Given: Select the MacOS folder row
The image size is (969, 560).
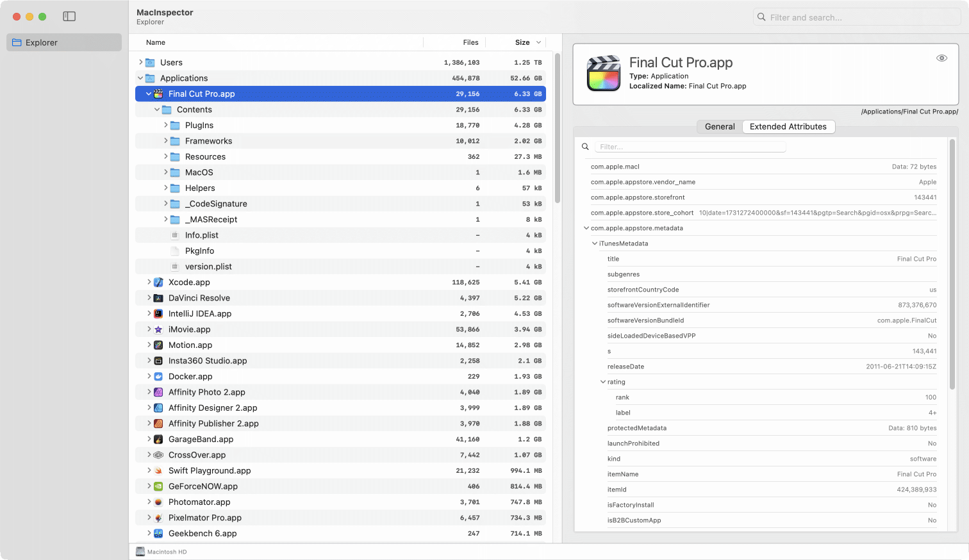Looking at the screenshot, I should [x=340, y=172].
